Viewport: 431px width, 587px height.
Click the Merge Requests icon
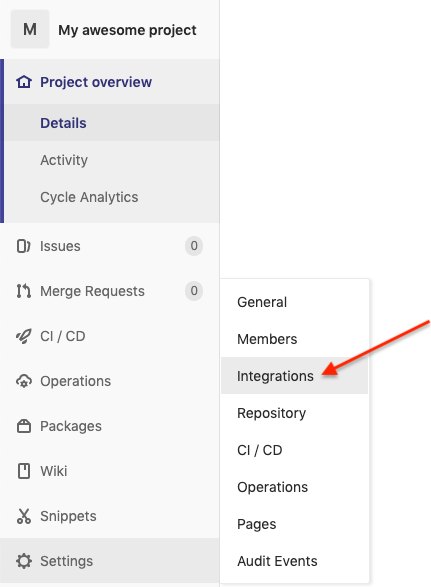24,291
